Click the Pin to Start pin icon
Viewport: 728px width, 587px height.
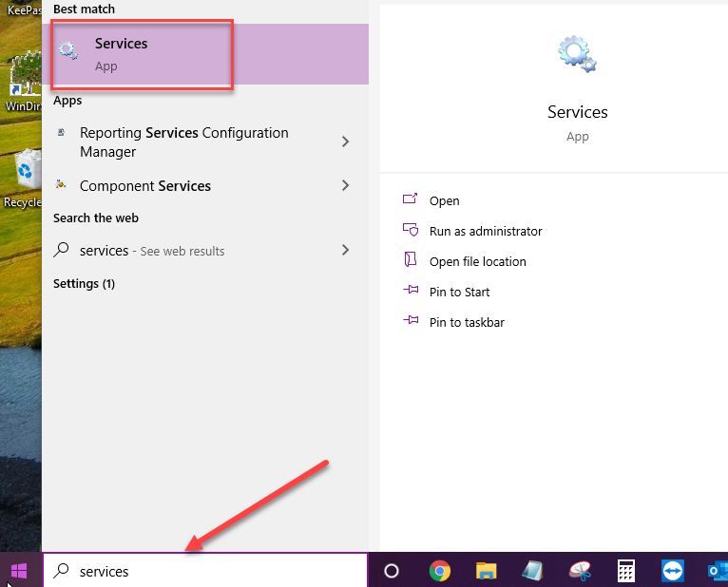pyautogui.click(x=411, y=290)
